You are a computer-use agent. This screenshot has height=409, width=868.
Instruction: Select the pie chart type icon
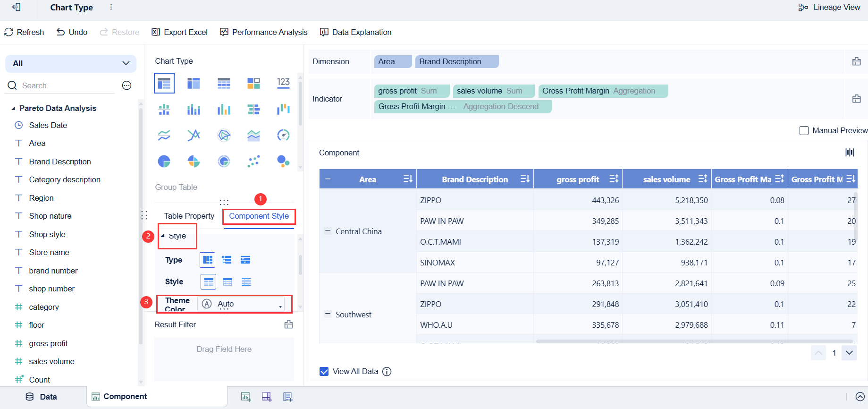(x=164, y=162)
